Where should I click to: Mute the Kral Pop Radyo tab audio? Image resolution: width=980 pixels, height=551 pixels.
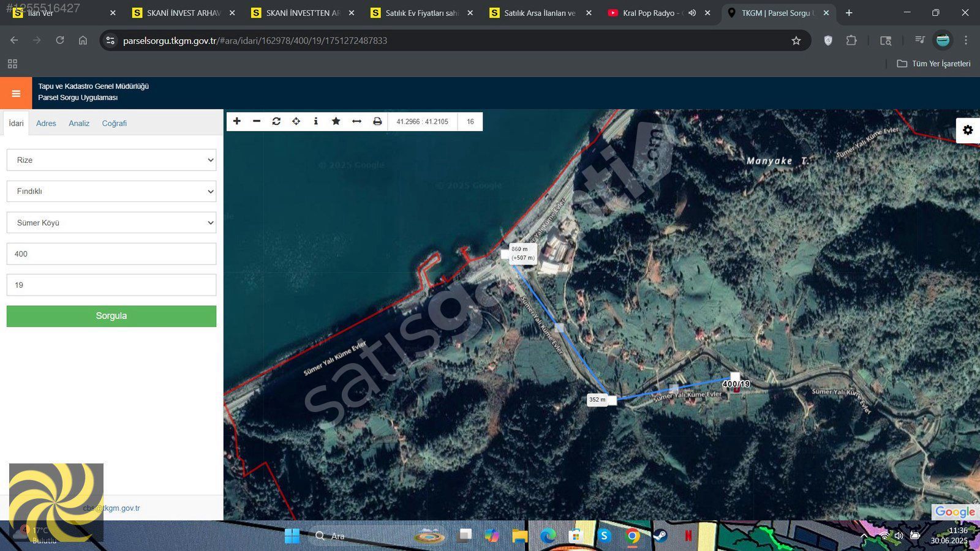692,13
